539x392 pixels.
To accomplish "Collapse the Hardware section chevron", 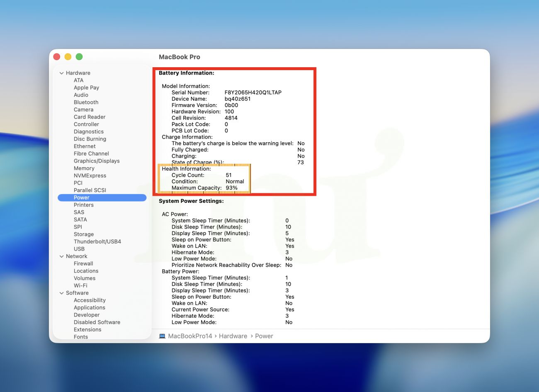I will tap(62, 73).
